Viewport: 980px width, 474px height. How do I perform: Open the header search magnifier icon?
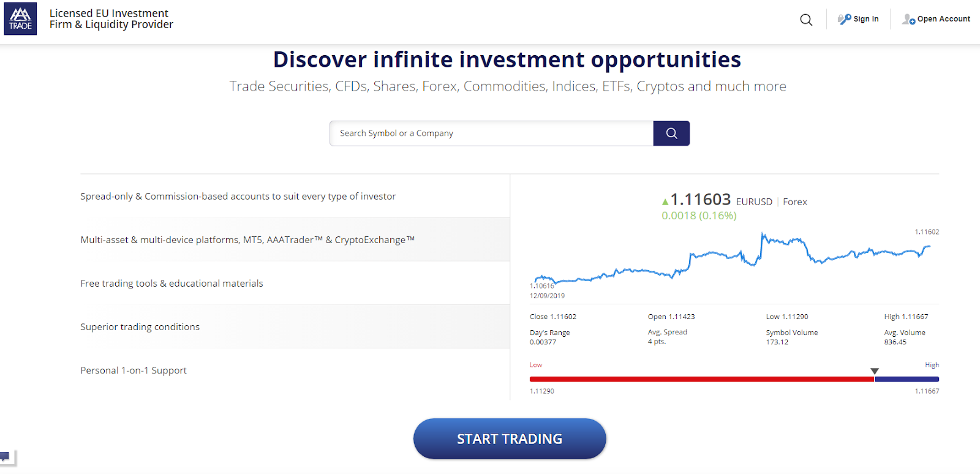click(806, 20)
